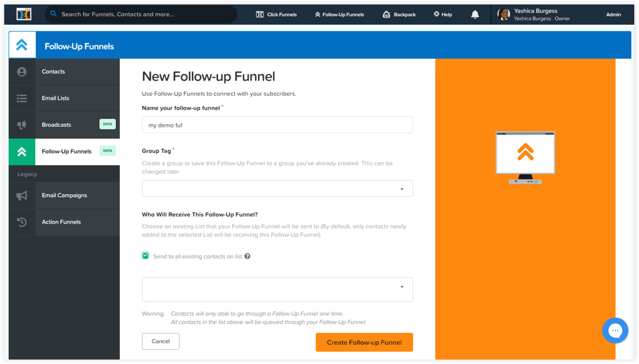This screenshot has height=364, width=639.
Task: Open the Admin account menu
Action: (613, 15)
